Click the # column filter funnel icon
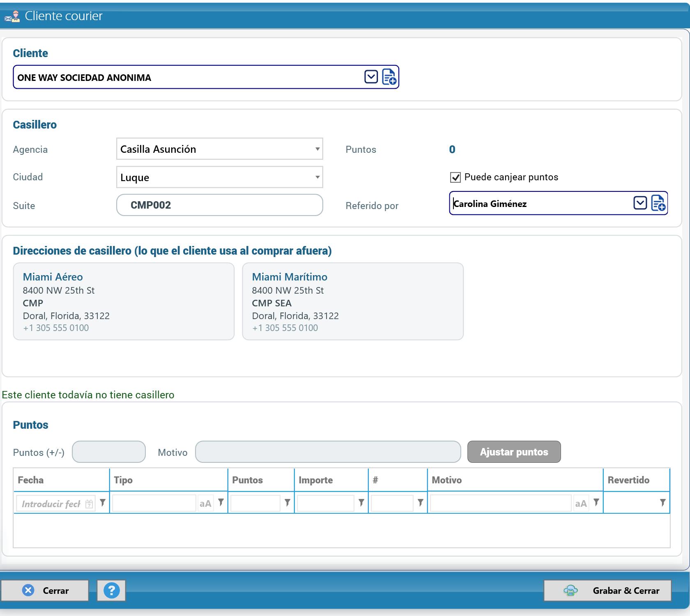Screen dimensions: 690x616 421,502
